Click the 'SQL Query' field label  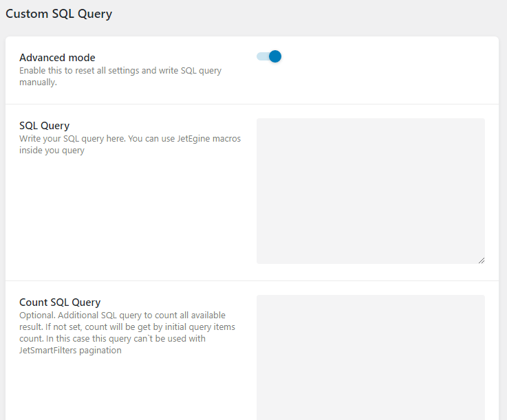(x=44, y=126)
